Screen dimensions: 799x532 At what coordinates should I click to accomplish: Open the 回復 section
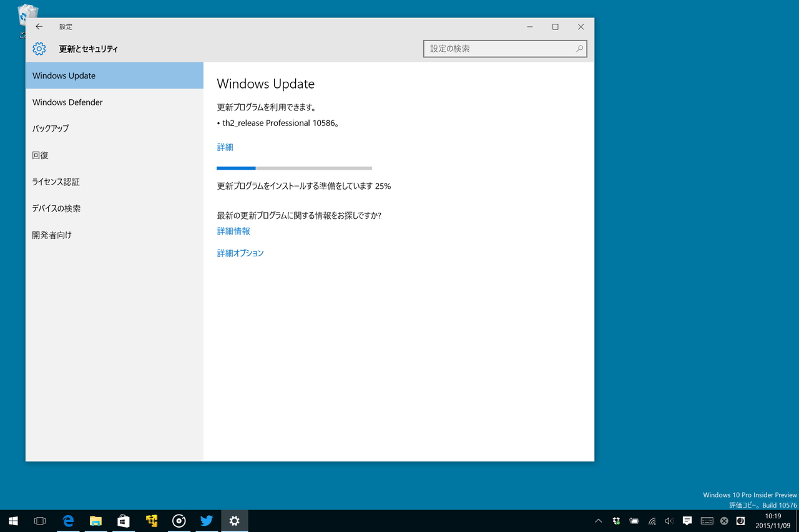pos(114,155)
